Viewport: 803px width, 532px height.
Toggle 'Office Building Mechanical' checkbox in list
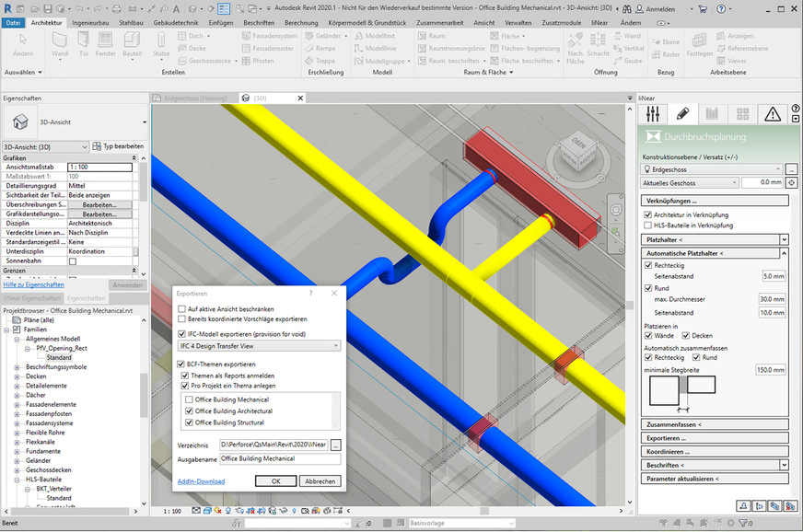189,400
